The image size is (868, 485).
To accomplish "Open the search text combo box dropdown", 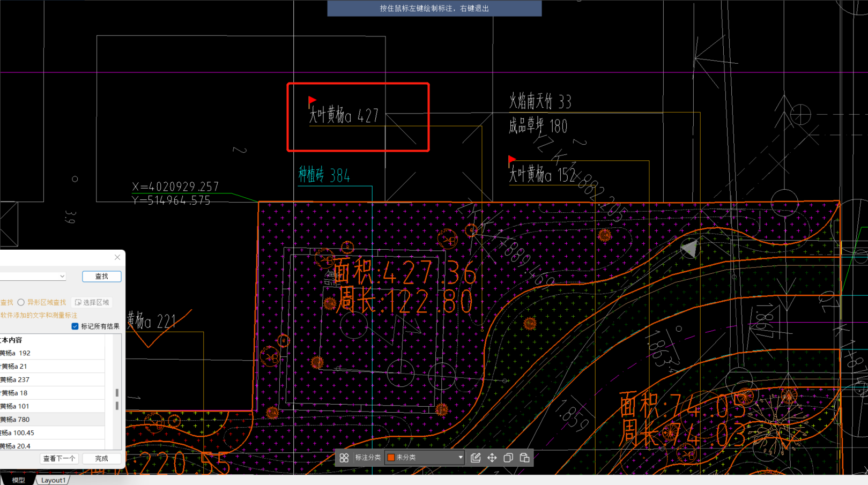I will coord(63,275).
